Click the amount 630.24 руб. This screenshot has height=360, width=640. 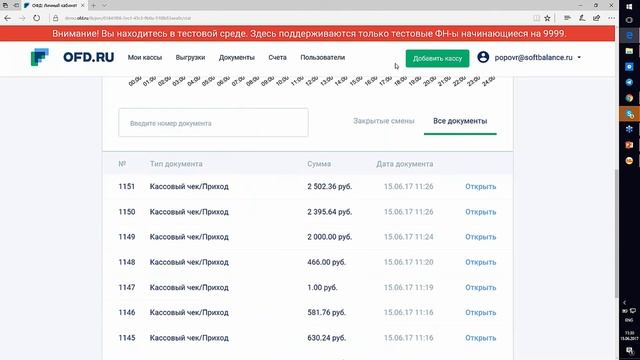point(327,338)
